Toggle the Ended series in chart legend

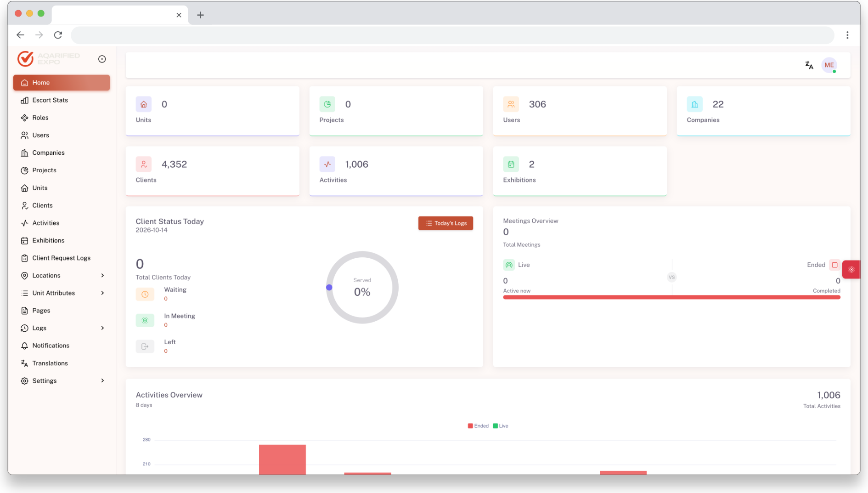pyautogui.click(x=478, y=426)
